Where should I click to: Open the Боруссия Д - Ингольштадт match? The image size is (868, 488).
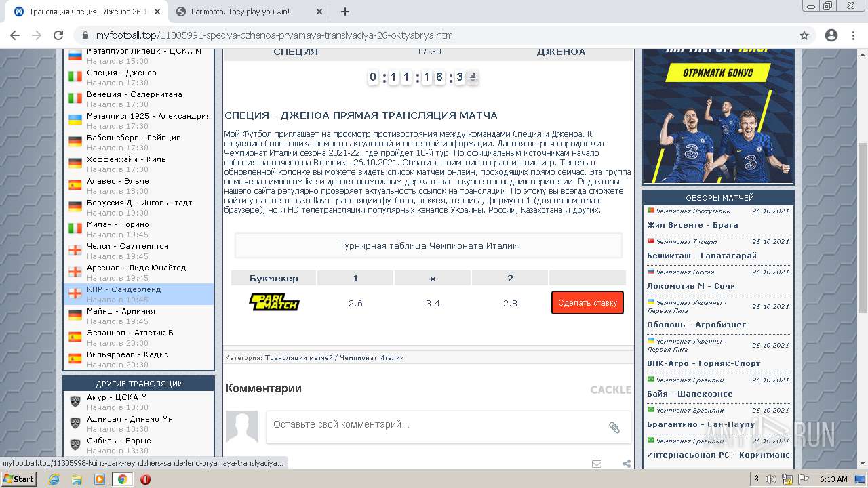(140, 203)
